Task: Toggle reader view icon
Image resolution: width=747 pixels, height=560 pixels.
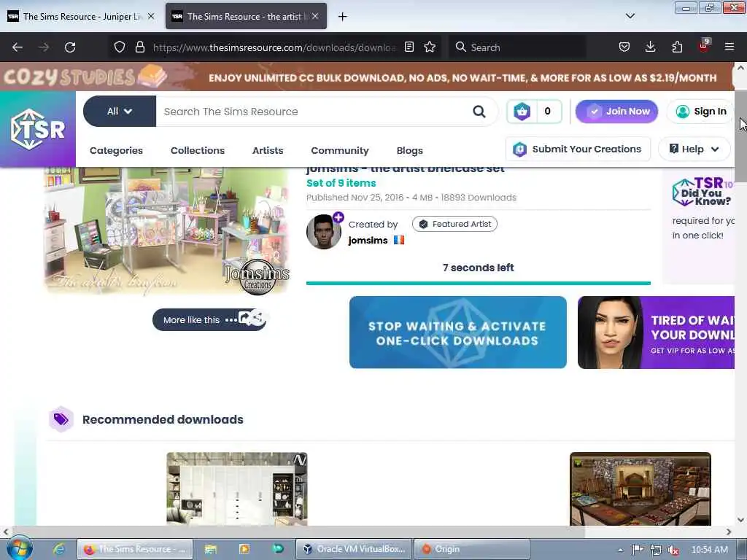Action: tap(409, 47)
